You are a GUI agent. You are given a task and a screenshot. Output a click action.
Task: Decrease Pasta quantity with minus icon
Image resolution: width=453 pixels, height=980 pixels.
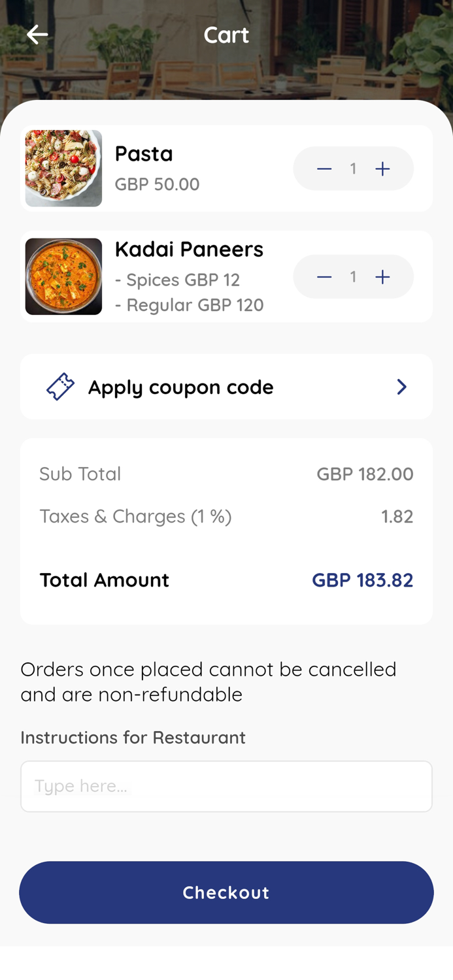(324, 168)
